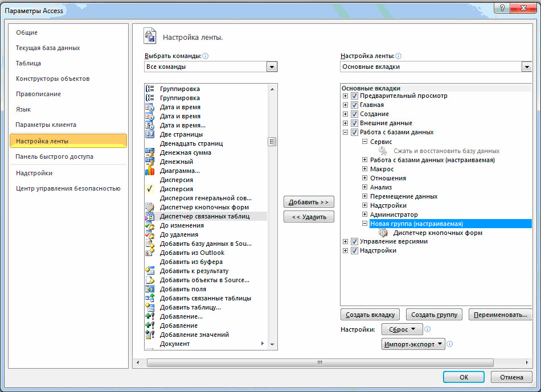The height and width of the screenshot is (392, 541).
Task: Click the Диспетчер кнопочных форм icon in ribbon tree
Action: click(x=383, y=233)
